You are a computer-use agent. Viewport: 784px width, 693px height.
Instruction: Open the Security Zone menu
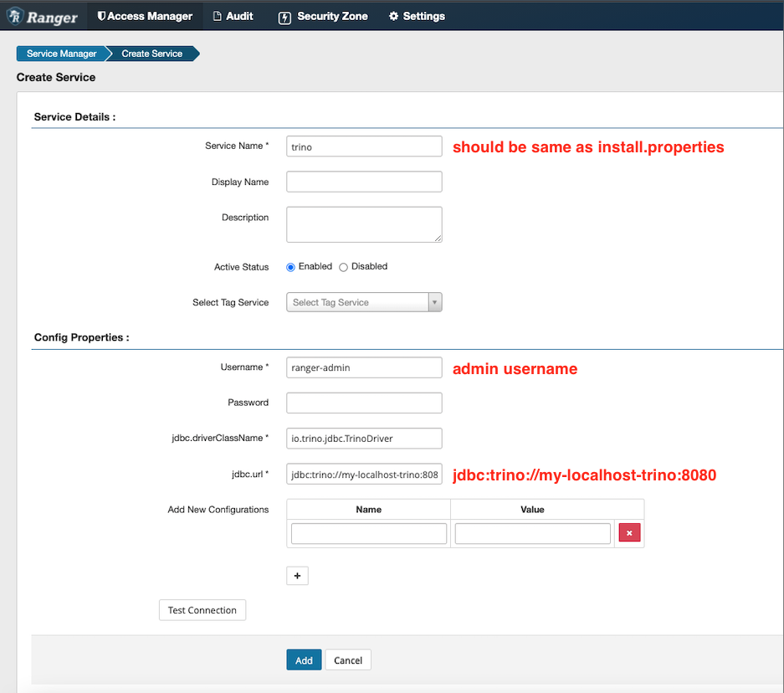(x=322, y=16)
